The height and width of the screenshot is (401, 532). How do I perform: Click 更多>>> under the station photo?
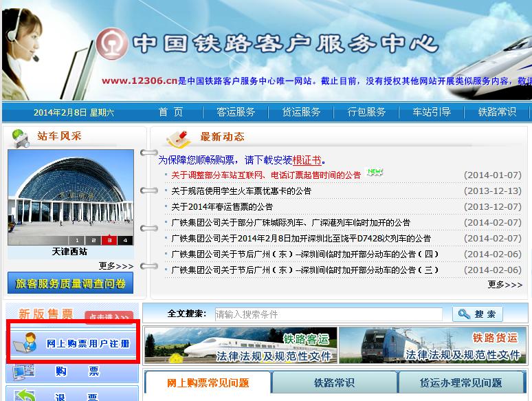coord(116,266)
